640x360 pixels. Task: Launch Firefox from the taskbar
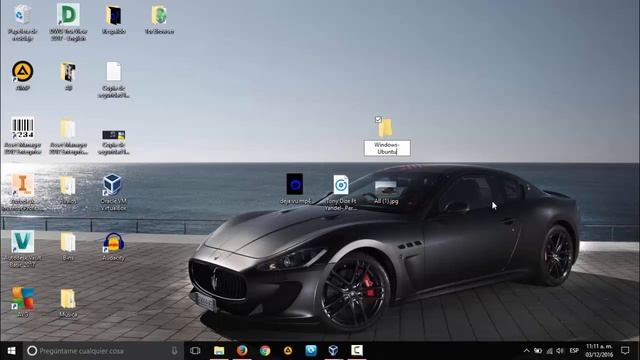tap(242, 351)
